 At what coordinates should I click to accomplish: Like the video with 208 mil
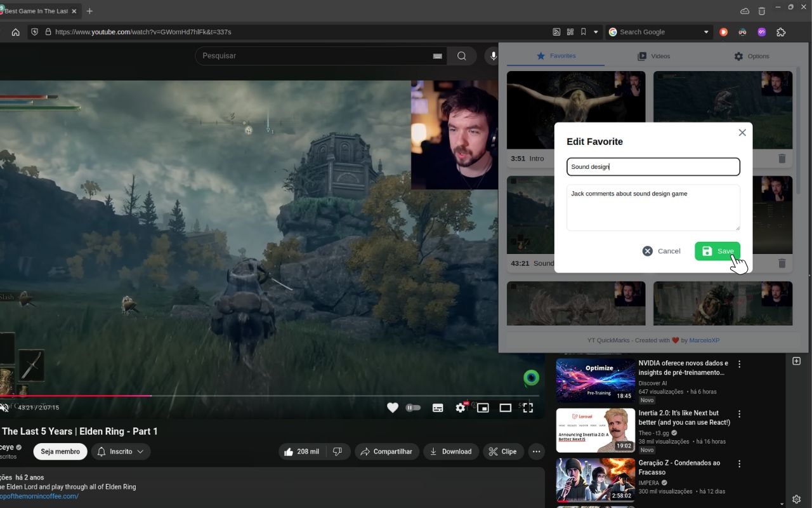[x=302, y=451]
